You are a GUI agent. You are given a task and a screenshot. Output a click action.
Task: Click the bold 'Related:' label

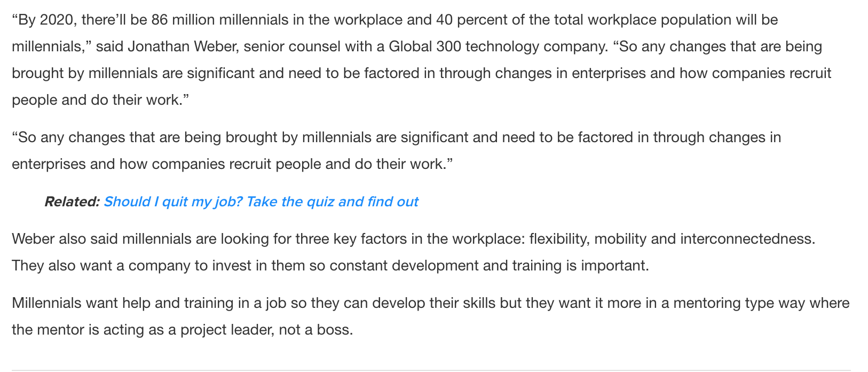pyautogui.click(x=72, y=201)
